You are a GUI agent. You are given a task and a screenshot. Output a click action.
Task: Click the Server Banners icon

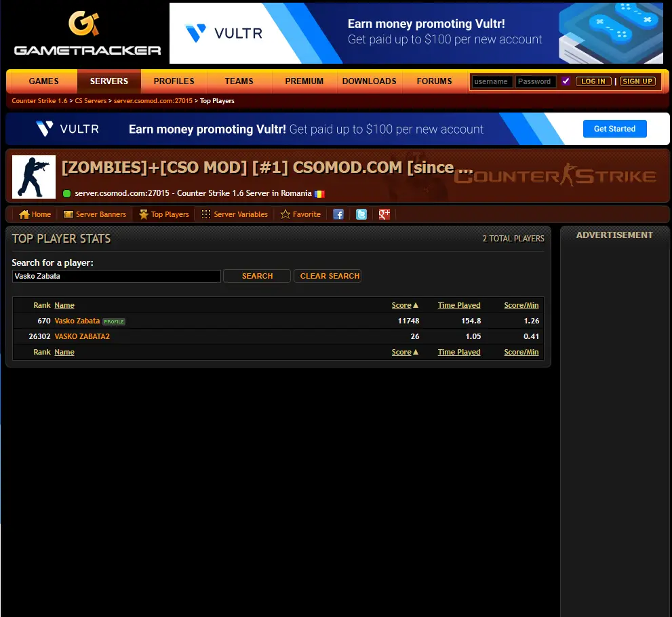[68, 214]
